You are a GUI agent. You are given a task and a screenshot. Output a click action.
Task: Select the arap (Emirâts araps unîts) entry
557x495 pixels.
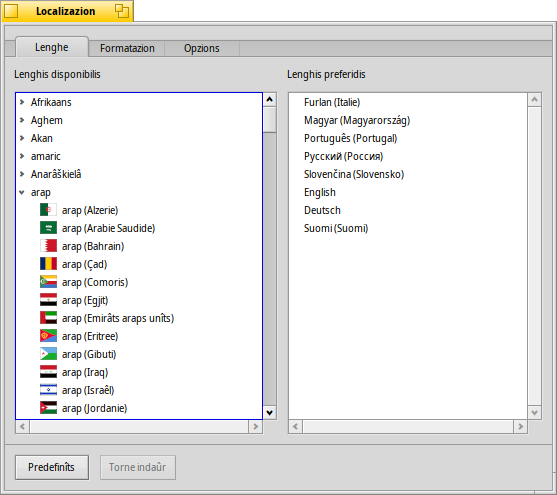[139, 318]
